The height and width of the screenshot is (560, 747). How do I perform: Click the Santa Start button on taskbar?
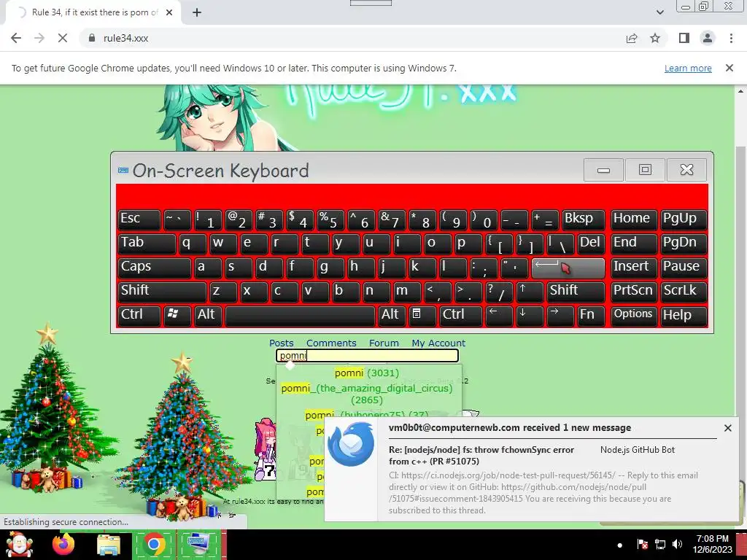tap(19, 544)
